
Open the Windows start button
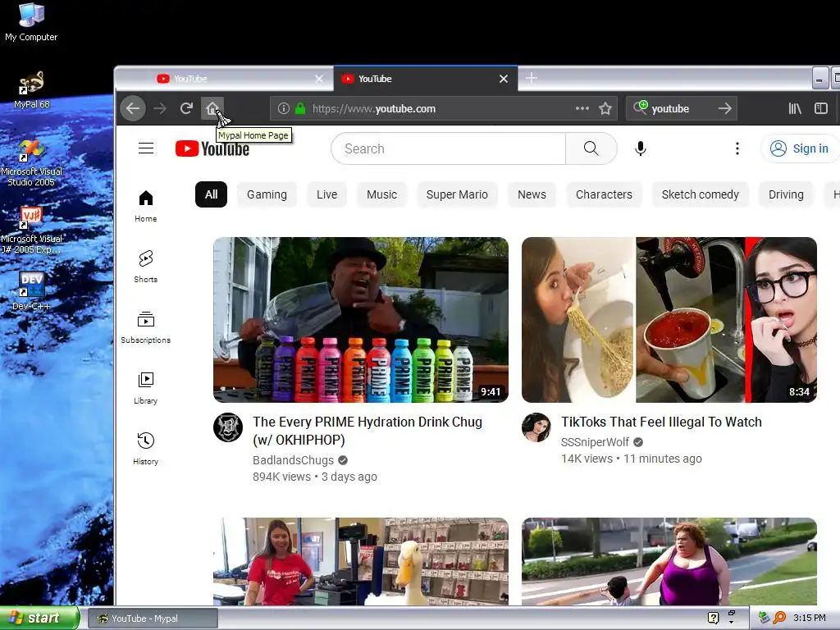click(39, 619)
